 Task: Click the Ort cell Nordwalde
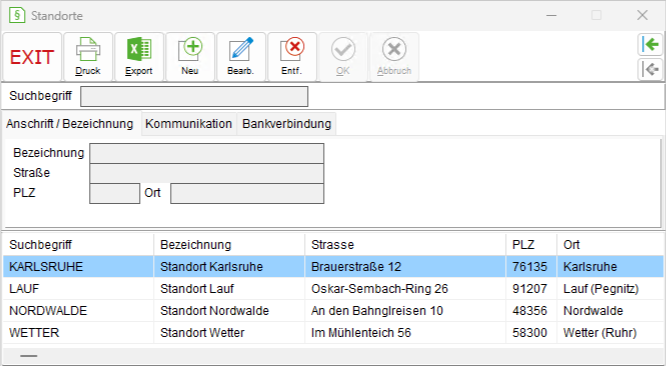(610, 311)
